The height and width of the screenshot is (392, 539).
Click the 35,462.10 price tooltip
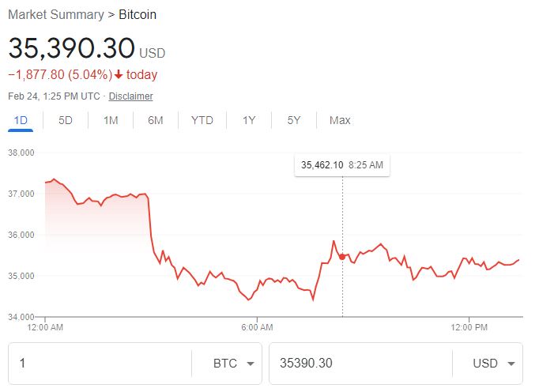341,165
